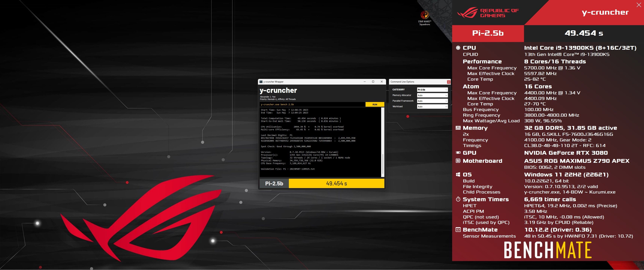644x270 pixels.
Task: Click '3800.00-4800.00 MHz' ring frequency value
Action: pyautogui.click(x=552, y=115)
